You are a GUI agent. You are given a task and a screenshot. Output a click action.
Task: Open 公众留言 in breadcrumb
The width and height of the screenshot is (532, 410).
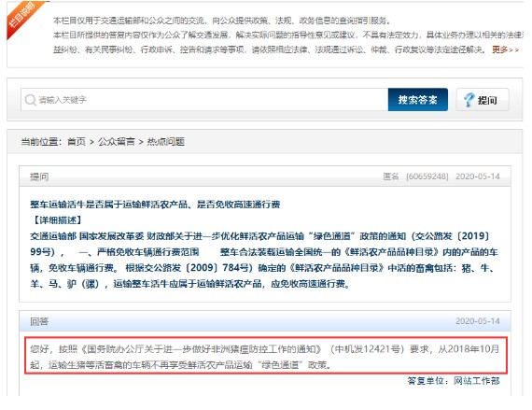tap(117, 142)
